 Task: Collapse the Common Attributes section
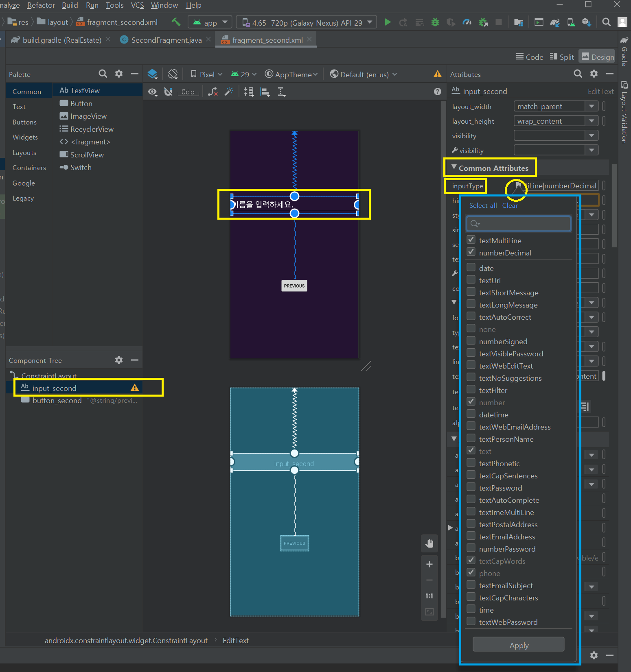tap(454, 167)
